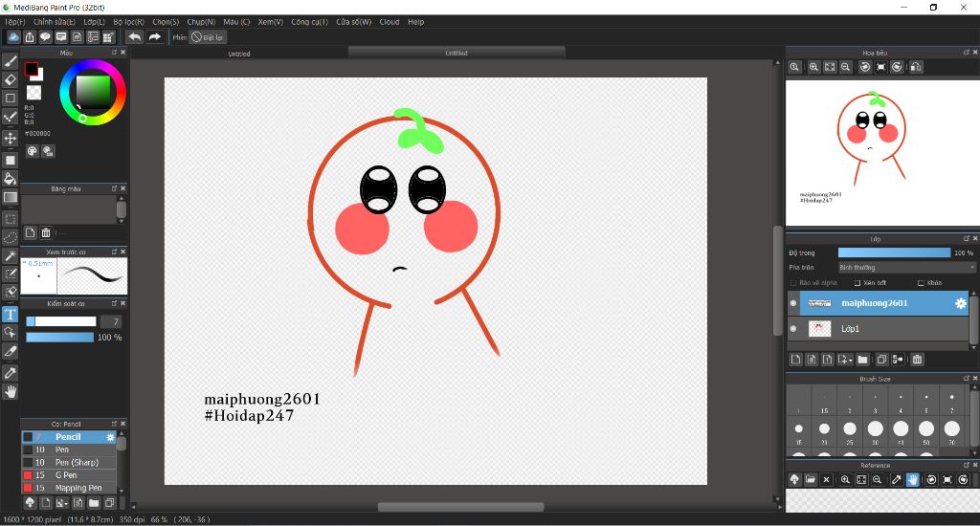Duplicate the layer icon

[x=881, y=360]
